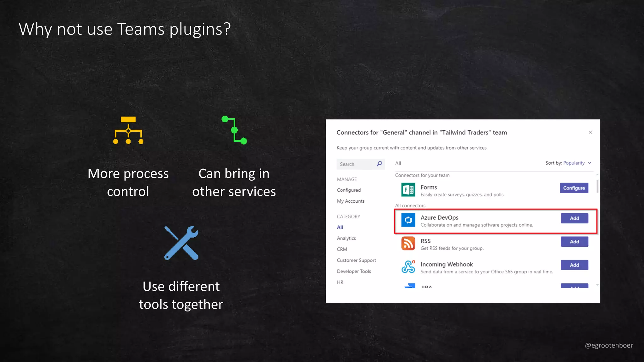Screen dimensions: 644x362
Task: Close the Connectors dialog with the X
Action: pos(590,132)
